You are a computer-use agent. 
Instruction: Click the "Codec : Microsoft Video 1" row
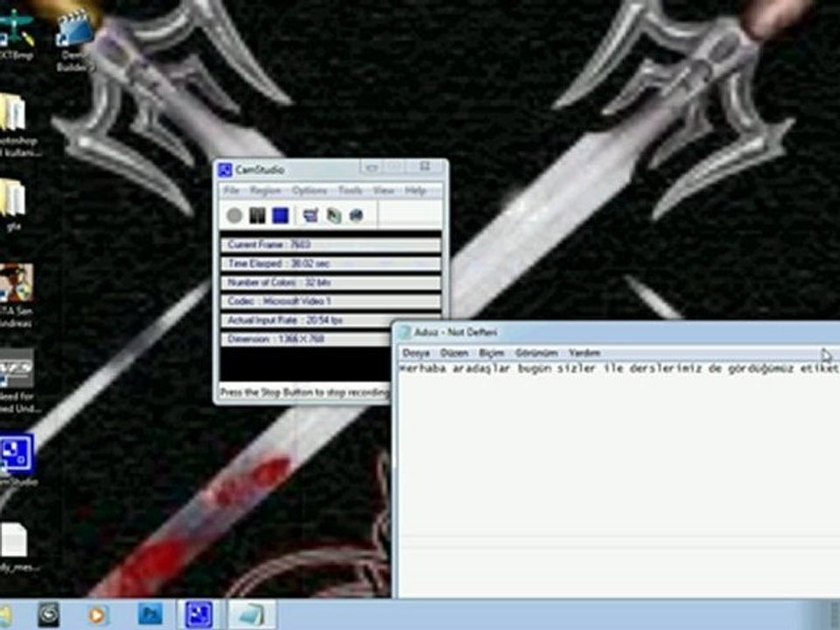click(x=331, y=301)
